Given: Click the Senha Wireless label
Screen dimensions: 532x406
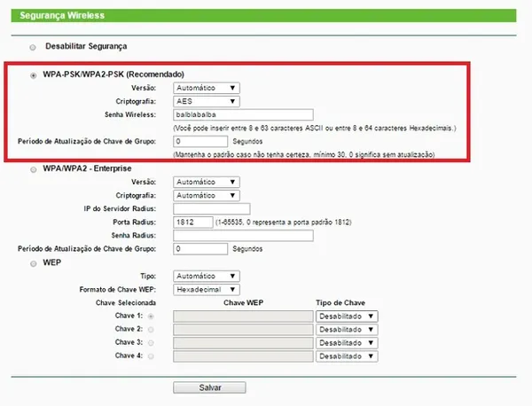Looking at the screenshot, I should pos(130,114).
